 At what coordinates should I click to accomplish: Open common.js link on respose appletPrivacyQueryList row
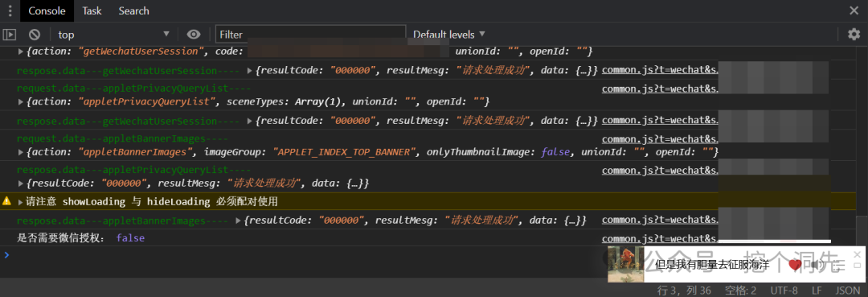click(x=660, y=171)
